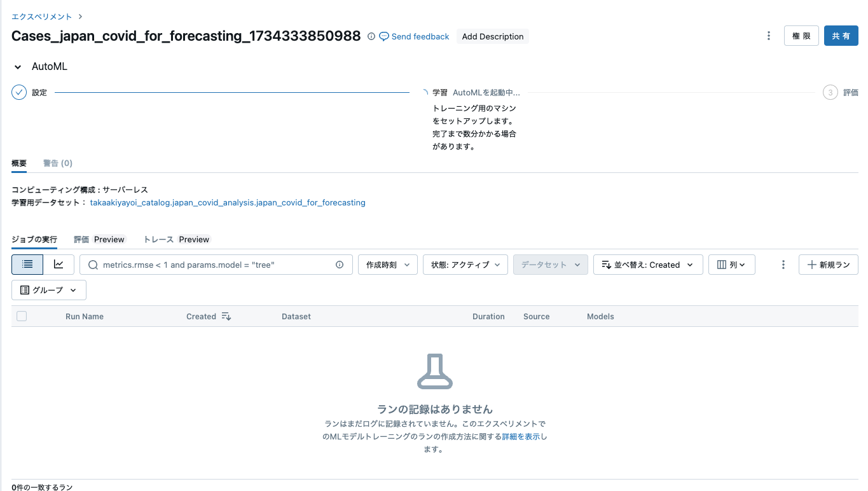Open the kebab menu next to 新規ラン

782,264
